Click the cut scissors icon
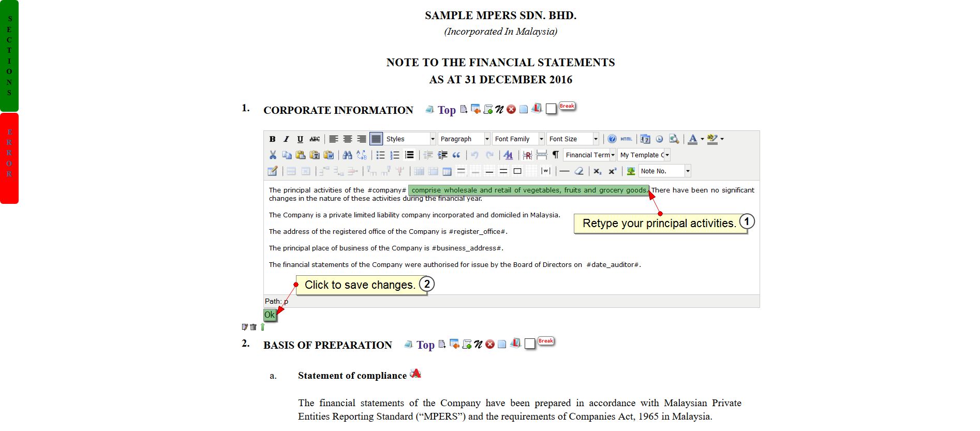Screen dimensions: 980x431 point(273,155)
